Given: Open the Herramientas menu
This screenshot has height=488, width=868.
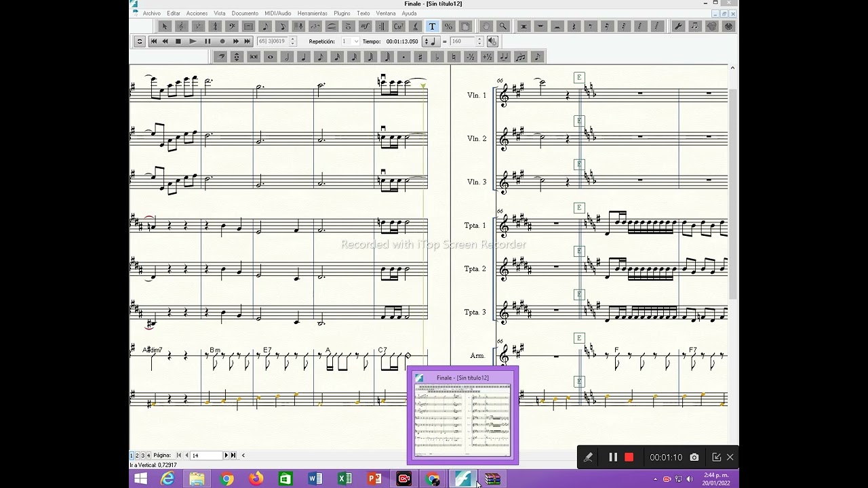Looking at the screenshot, I should tap(312, 13).
